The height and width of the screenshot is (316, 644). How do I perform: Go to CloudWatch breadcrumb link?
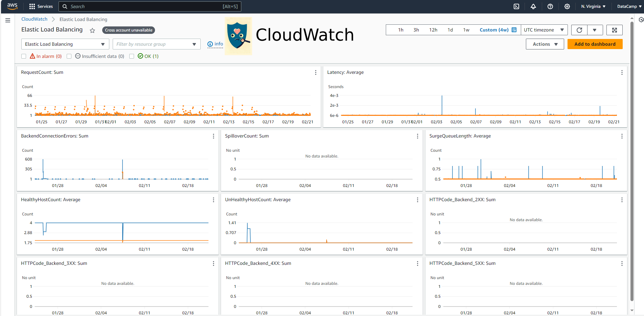click(x=35, y=19)
